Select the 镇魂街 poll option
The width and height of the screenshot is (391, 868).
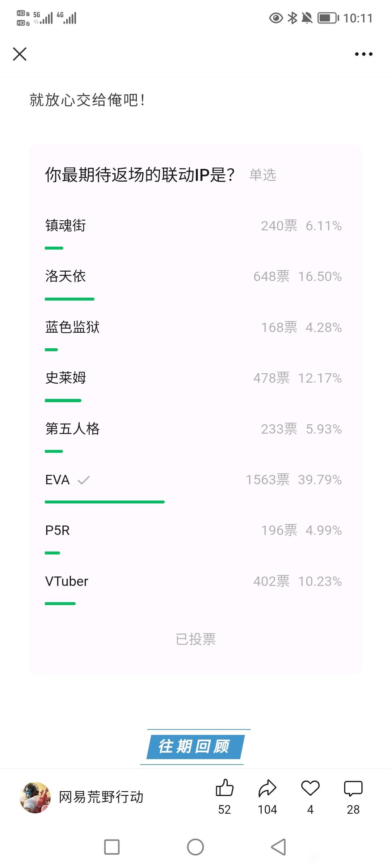[193, 233]
